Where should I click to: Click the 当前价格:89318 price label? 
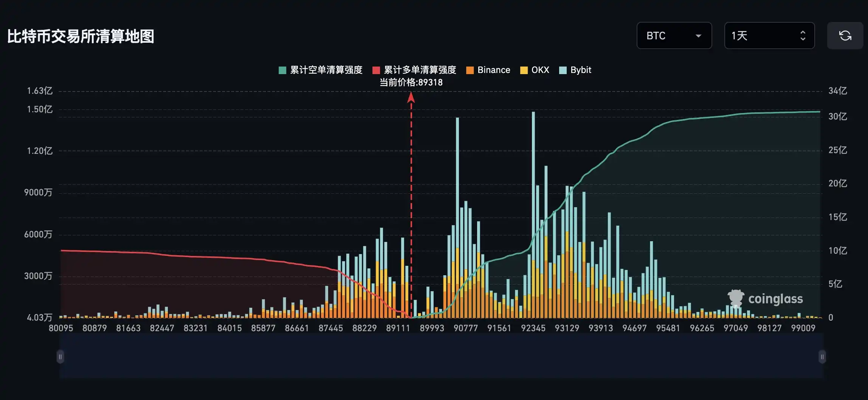tap(411, 82)
